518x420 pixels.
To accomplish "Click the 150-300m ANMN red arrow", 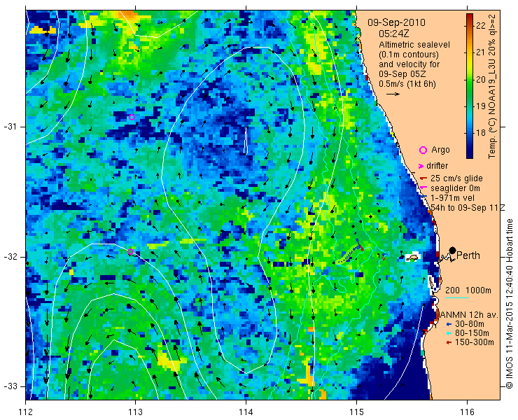I will coord(449,342).
